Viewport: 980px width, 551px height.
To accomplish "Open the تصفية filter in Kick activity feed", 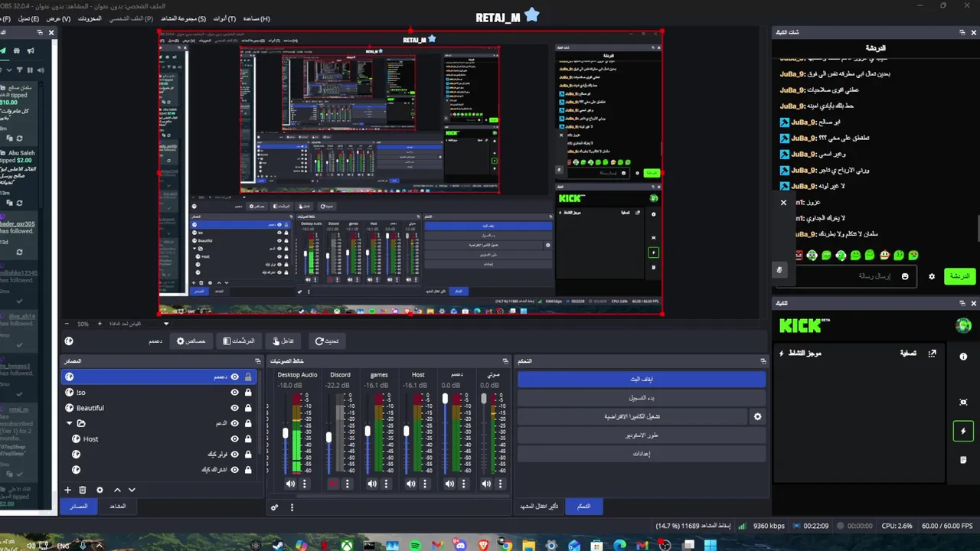I will click(x=908, y=353).
